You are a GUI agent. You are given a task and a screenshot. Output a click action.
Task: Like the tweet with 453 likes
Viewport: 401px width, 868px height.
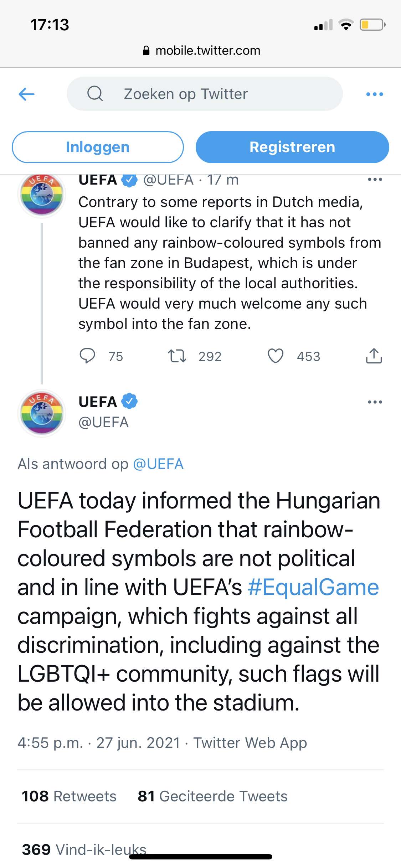click(x=276, y=356)
